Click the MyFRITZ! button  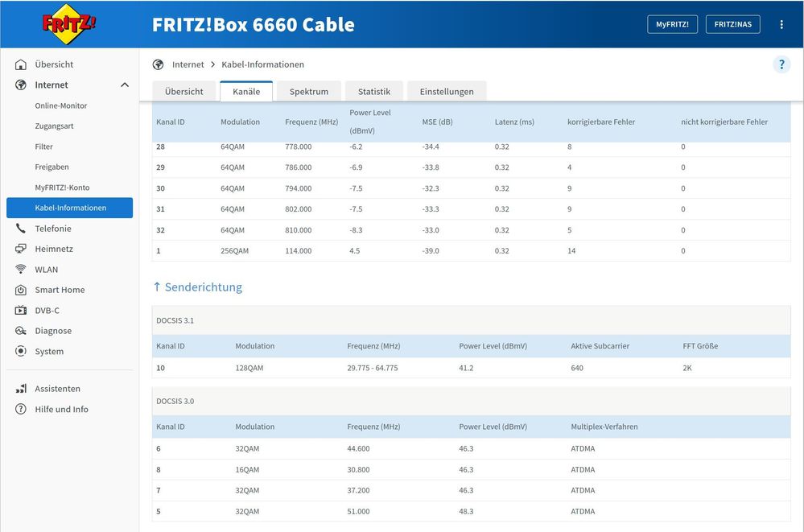point(672,24)
